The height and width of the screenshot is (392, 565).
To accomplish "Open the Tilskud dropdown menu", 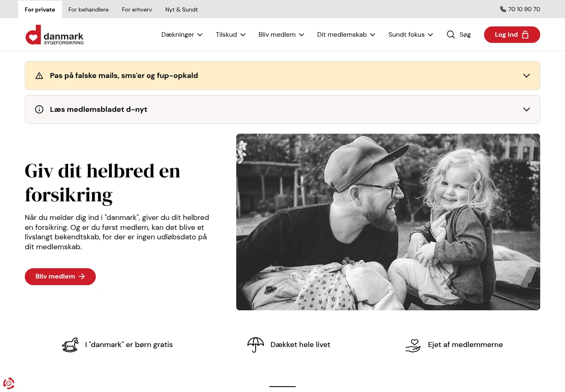I will click(x=230, y=35).
